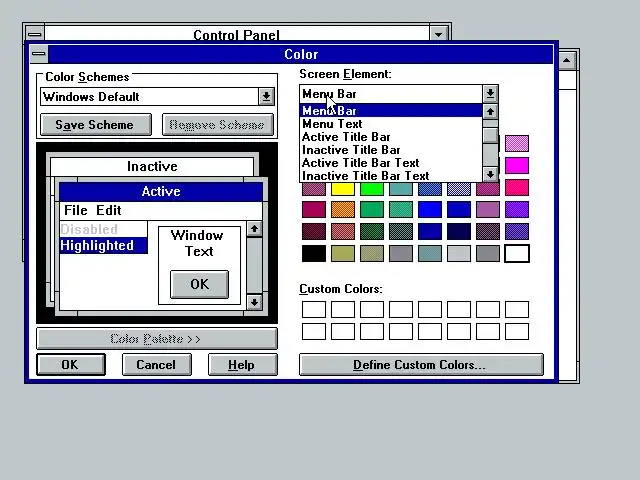Choose Inactive Title Bar Text entry

[391, 176]
